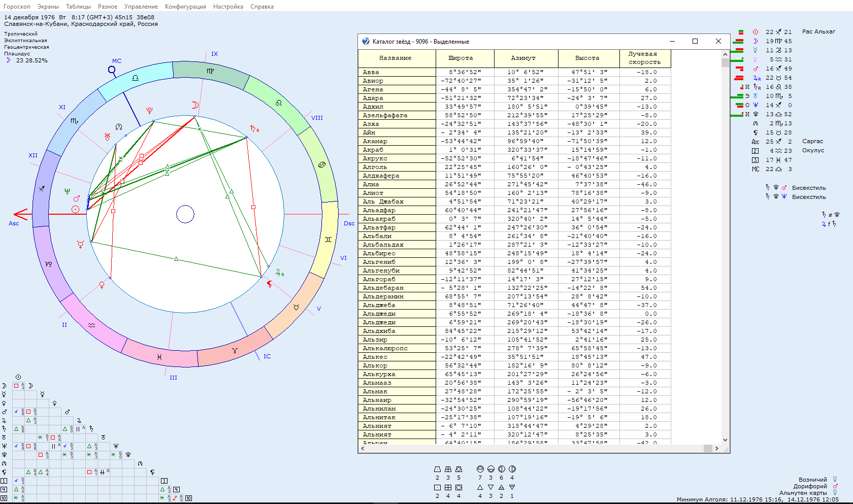Viewport: 853px width, 504px height.
Task: Open the Справка menu
Action: pos(262,7)
